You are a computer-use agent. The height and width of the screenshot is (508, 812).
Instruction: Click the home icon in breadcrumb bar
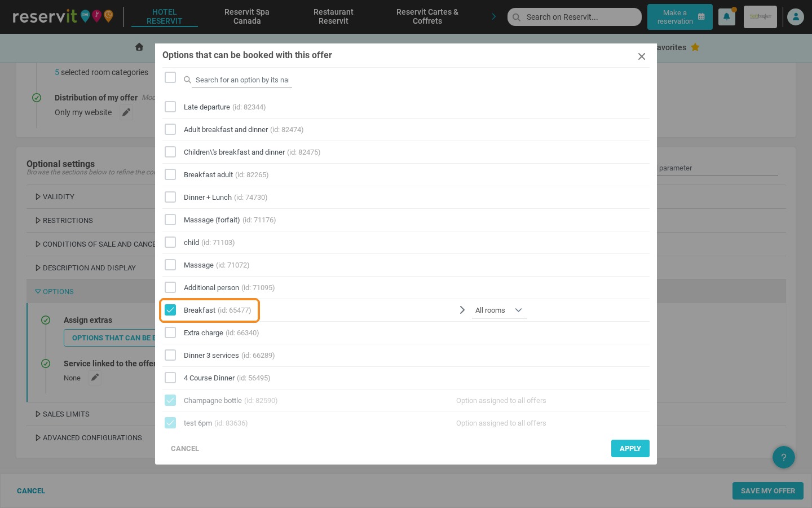tap(139, 47)
